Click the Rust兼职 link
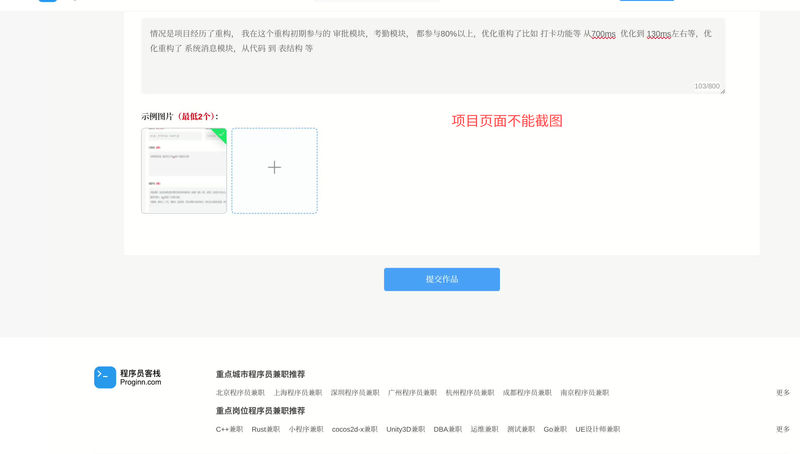The image size is (800, 454). click(266, 429)
